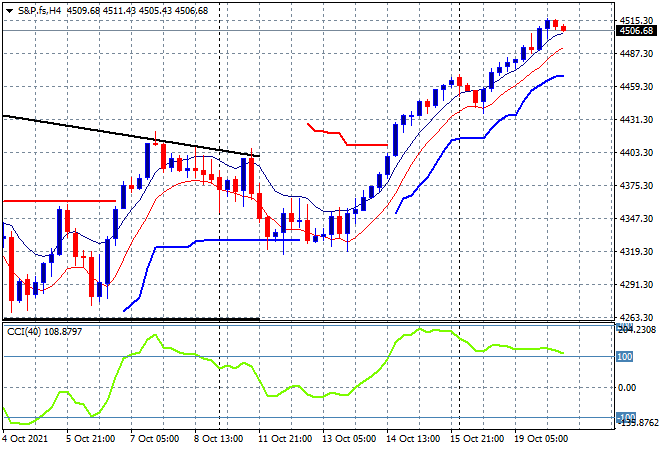Screen dimensions: 660x450
Task: Select the S&P.fs,H4 symbol label
Action: coord(39,11)
